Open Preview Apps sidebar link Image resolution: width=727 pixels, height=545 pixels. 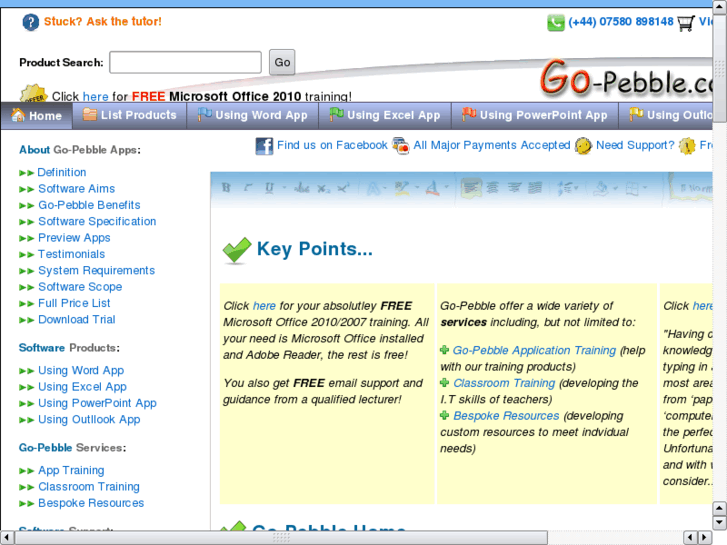pos(74,238)
